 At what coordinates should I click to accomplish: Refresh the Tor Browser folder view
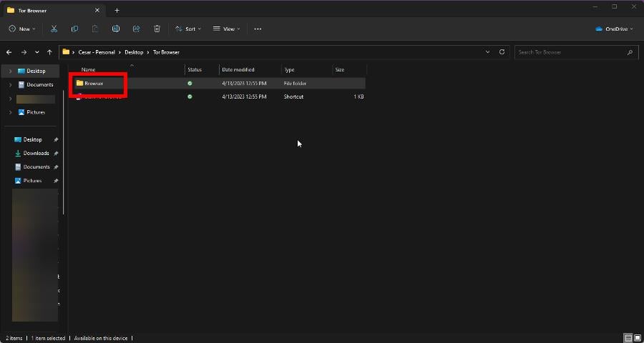click(x=502, y=52)
